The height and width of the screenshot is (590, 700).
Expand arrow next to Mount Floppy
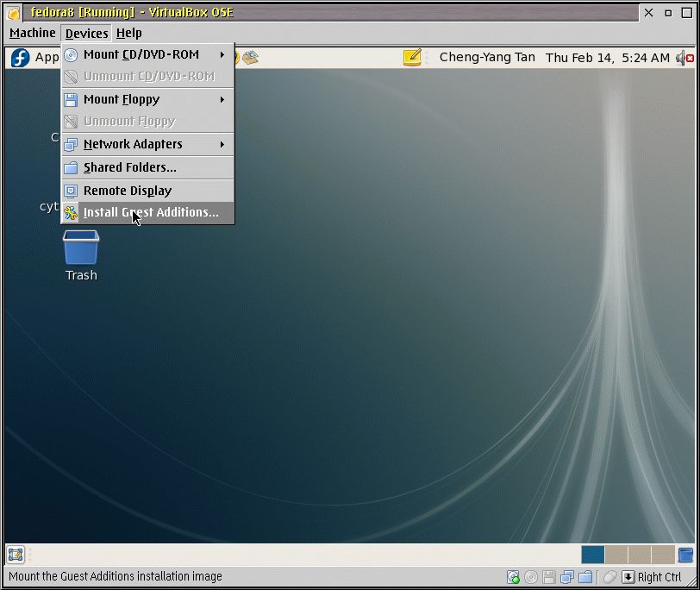[x=222, y=99]
